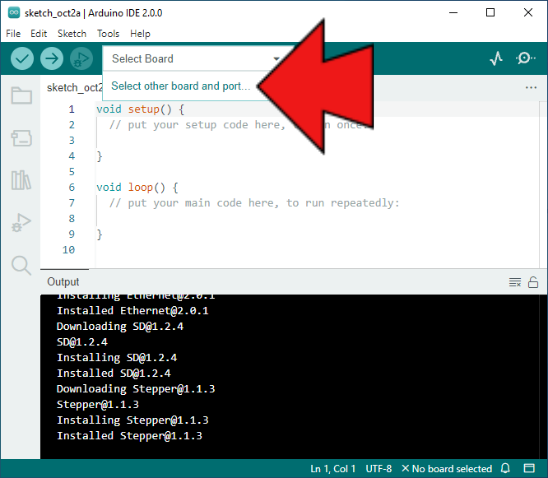Minimize the Arduino IDE window
The width and height of the screenshot is (548, 478).
click(x=453, y=13)
